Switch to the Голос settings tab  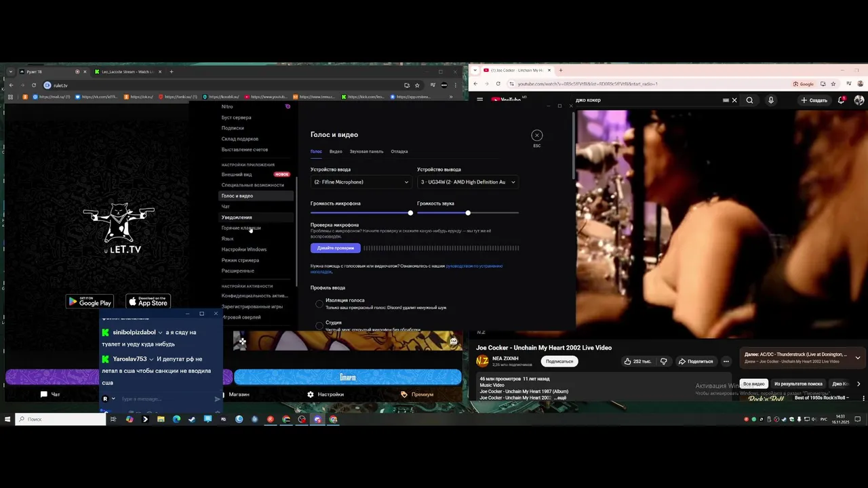tap(316, 152)
